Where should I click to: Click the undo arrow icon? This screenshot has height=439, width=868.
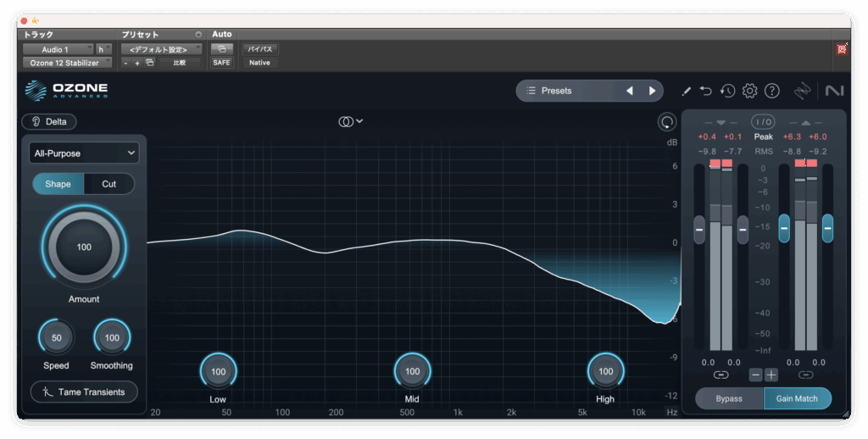(x=705, y=91)
